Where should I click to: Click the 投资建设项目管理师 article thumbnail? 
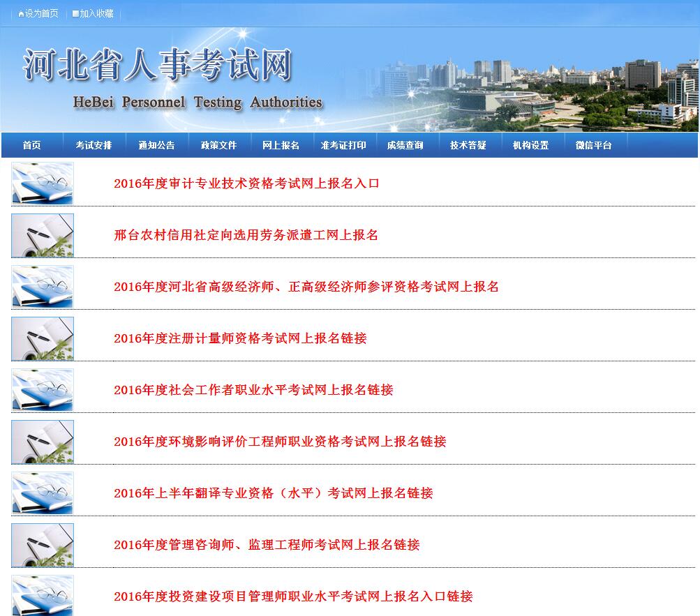(42, 596)
